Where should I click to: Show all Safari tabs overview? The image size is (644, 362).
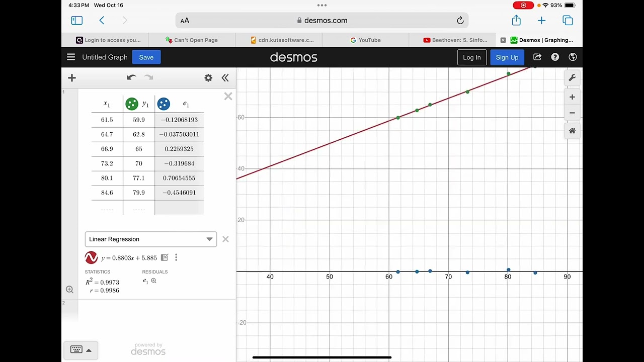click(x=568, y=21)
